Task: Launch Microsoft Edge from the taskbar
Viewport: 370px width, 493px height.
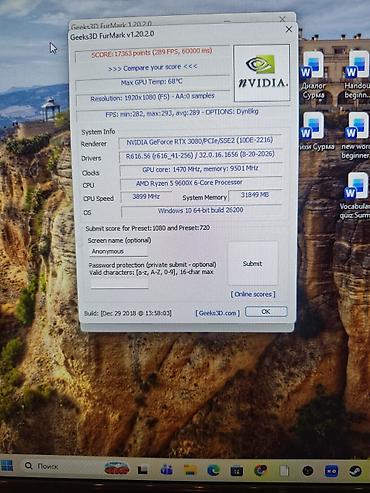Action: (x=213, y=470)
